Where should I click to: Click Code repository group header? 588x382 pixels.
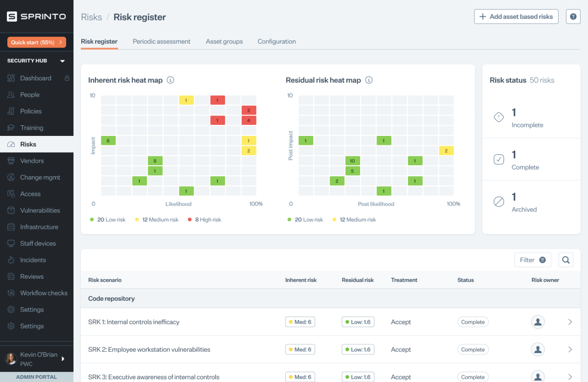tap(331, 298)
